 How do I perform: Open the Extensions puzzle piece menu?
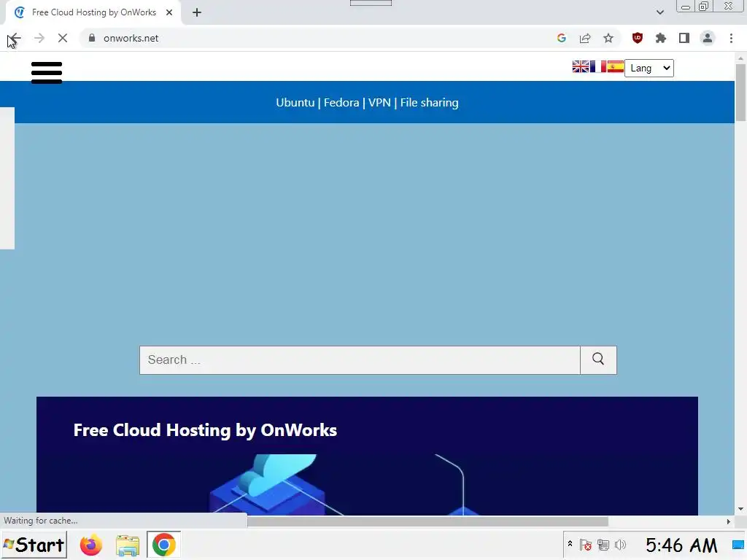(x=661, y=38)
